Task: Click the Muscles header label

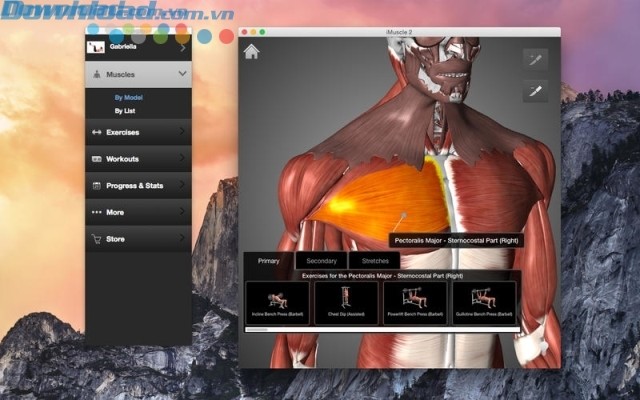Action: tap(120, 74)
